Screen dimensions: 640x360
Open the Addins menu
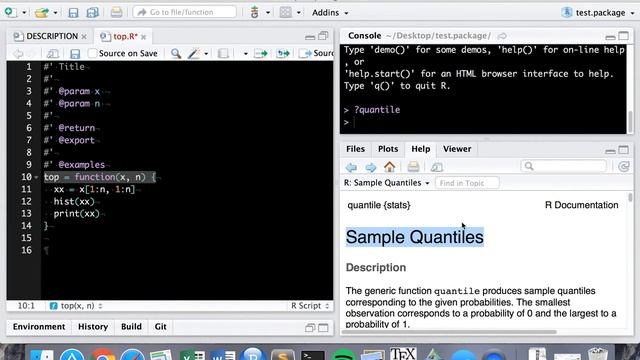330,13
